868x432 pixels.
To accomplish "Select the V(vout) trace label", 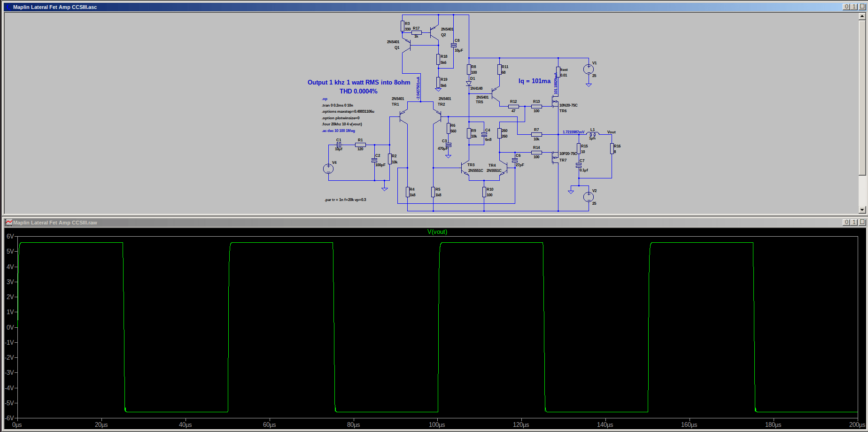I will point(437,231).
